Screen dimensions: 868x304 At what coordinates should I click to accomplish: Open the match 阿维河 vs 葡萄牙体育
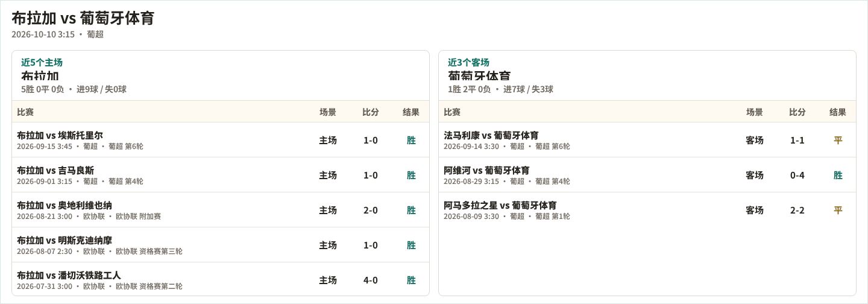click(486, 170)
